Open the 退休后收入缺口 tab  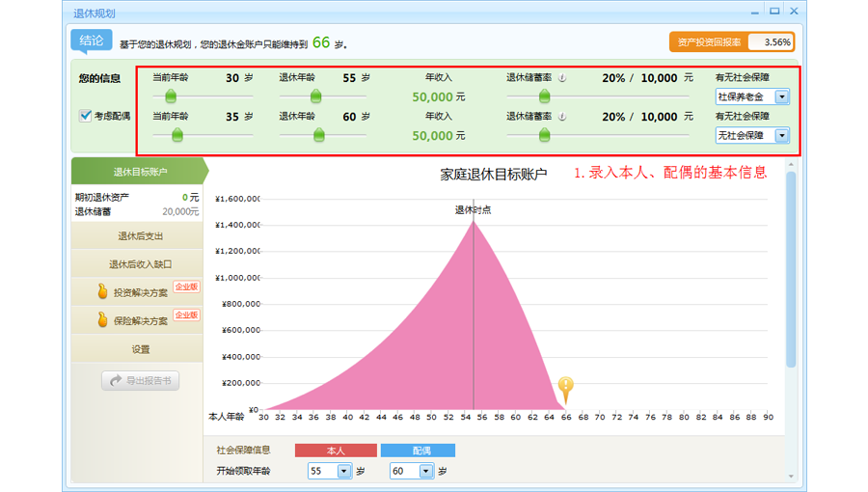(x=140, y=264)
